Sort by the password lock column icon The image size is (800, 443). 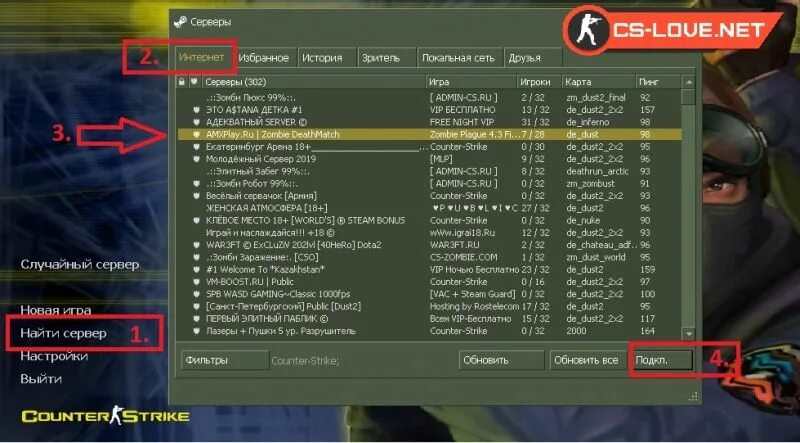pos(182,82)
